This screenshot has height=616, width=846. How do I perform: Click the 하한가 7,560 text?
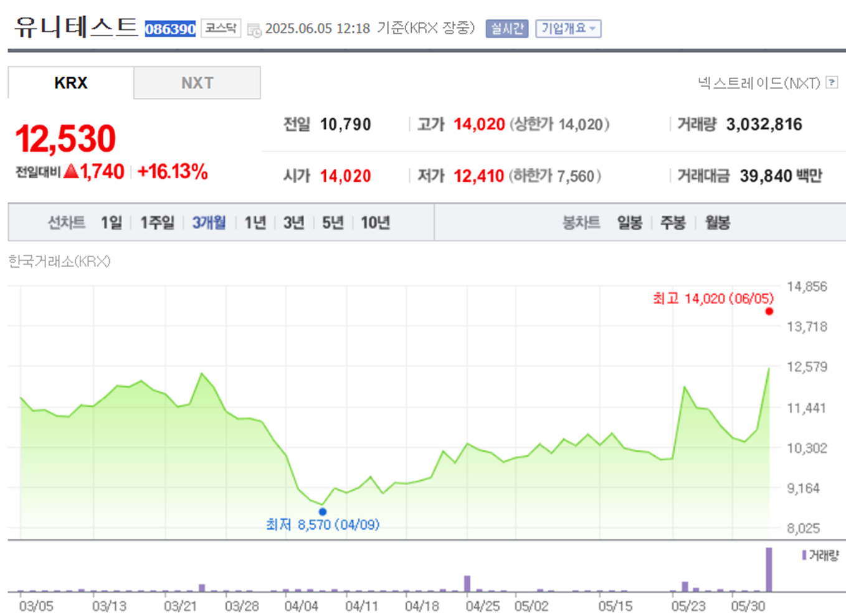click(x=555, y=176)
